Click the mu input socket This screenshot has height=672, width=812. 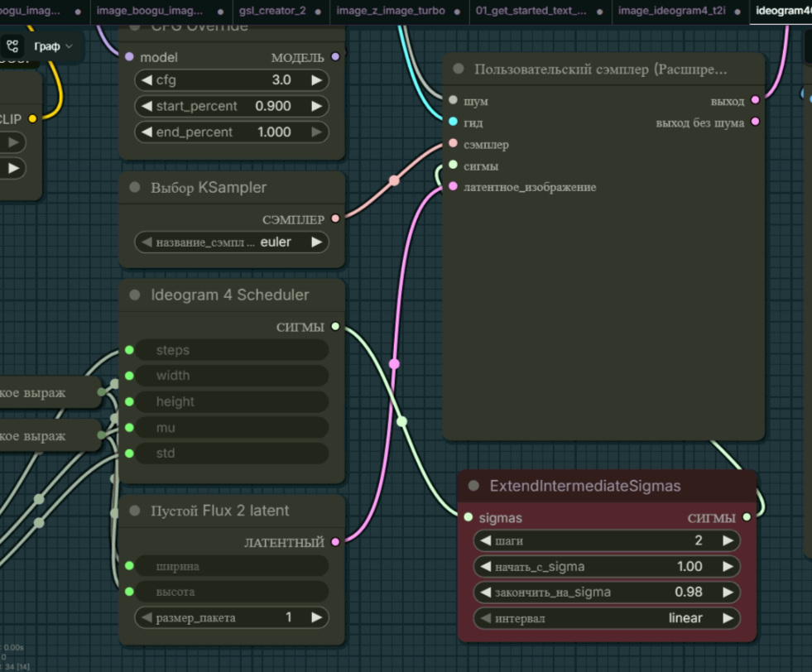pyautogui.click(x=129, y=428)
